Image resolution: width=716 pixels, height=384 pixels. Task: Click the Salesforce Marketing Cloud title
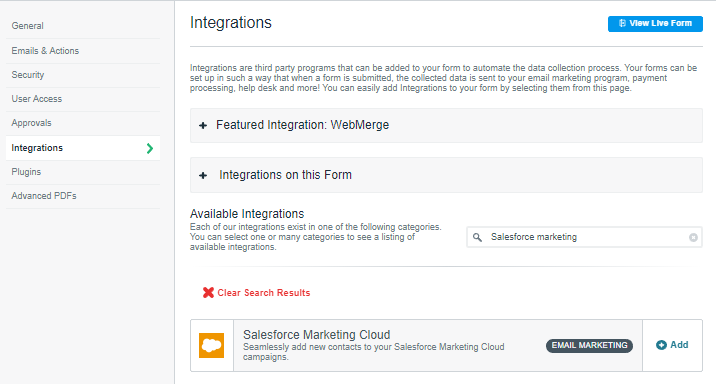[x=316, y=335]
